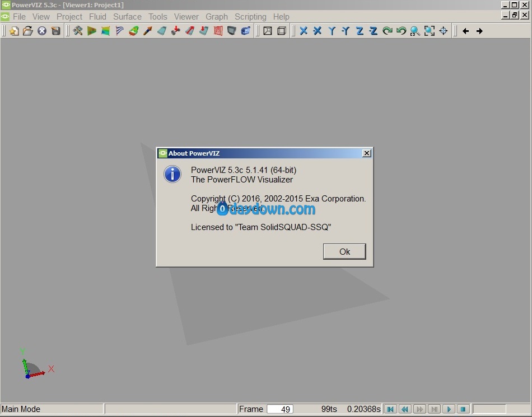Select the streamline tool icon
Viewport: 532px width, 417px height.
119,31
